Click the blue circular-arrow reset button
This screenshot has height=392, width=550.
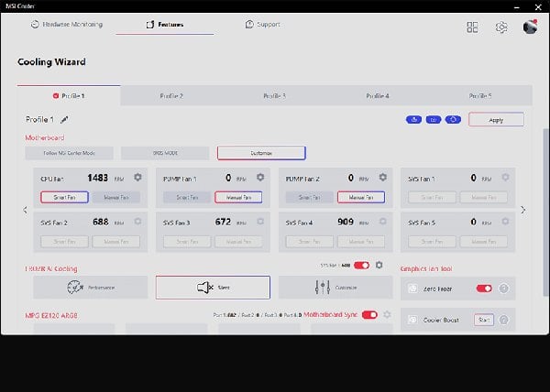point(453,120)
